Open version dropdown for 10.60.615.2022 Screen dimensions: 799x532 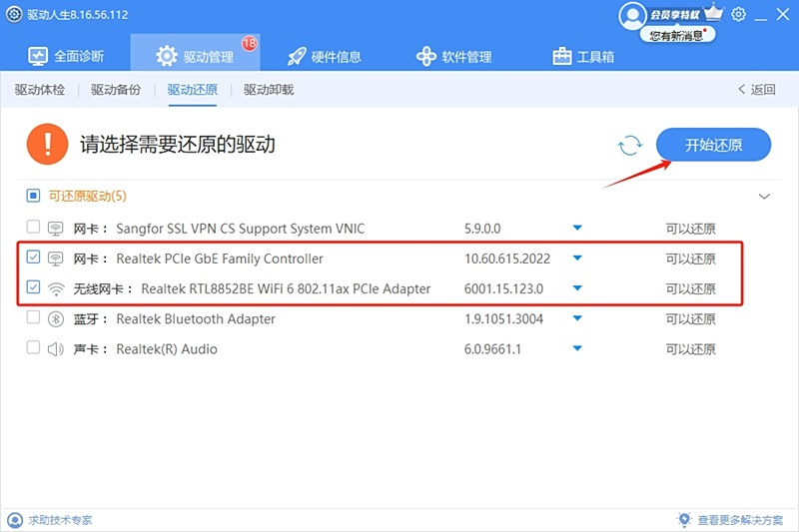(x=577, y=259)
